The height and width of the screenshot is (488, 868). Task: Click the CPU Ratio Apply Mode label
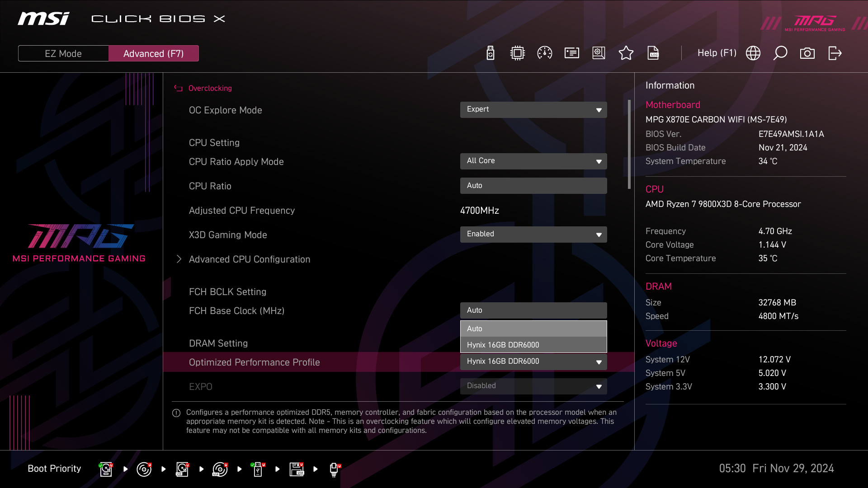236,162
